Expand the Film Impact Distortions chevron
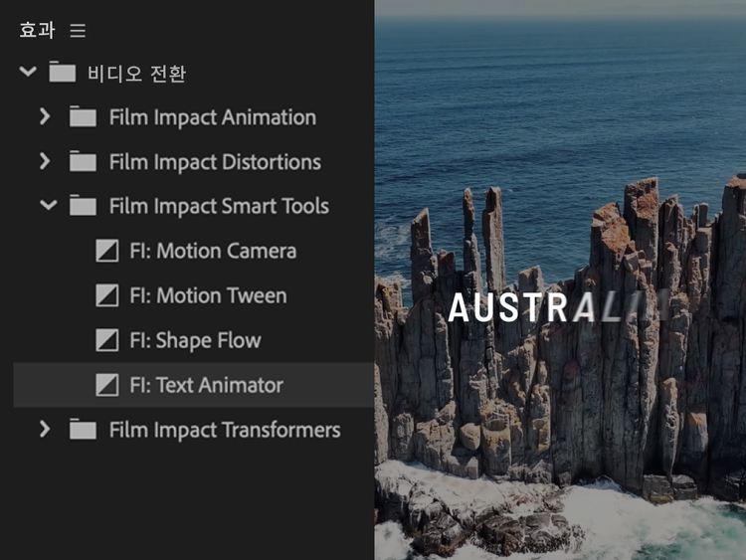Screen dimensions: 746x560 [45, 161]
